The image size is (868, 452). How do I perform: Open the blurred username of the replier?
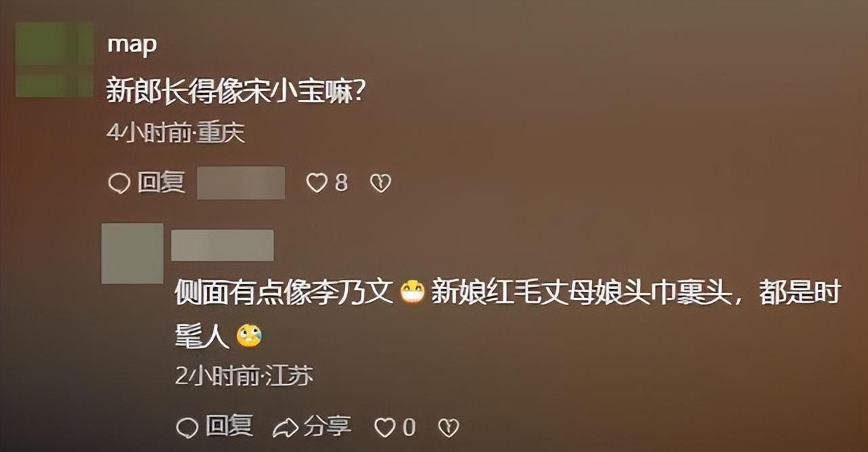pyautogui.click(x=222, y=245)
